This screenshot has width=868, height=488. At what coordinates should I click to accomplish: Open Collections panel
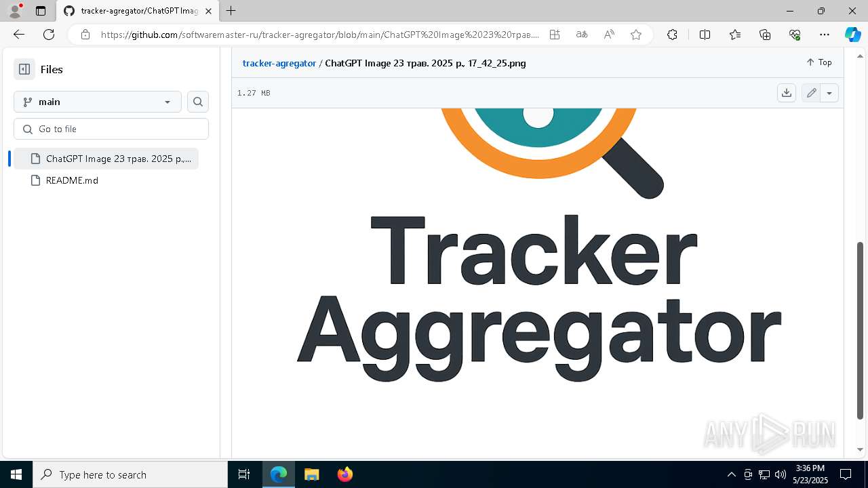point(765,35)
